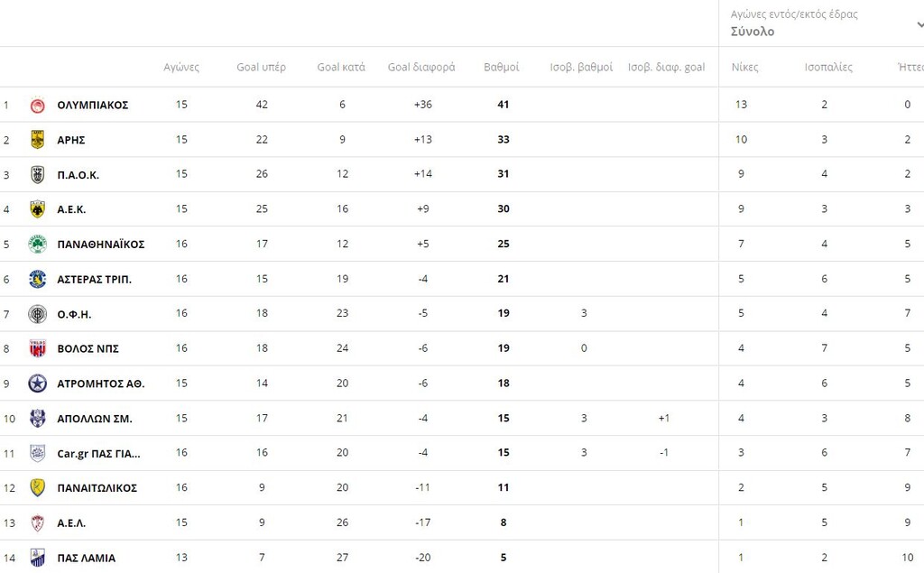Click the Asteras Tripolis team crest
924x573 pixels.
point(37,279)
